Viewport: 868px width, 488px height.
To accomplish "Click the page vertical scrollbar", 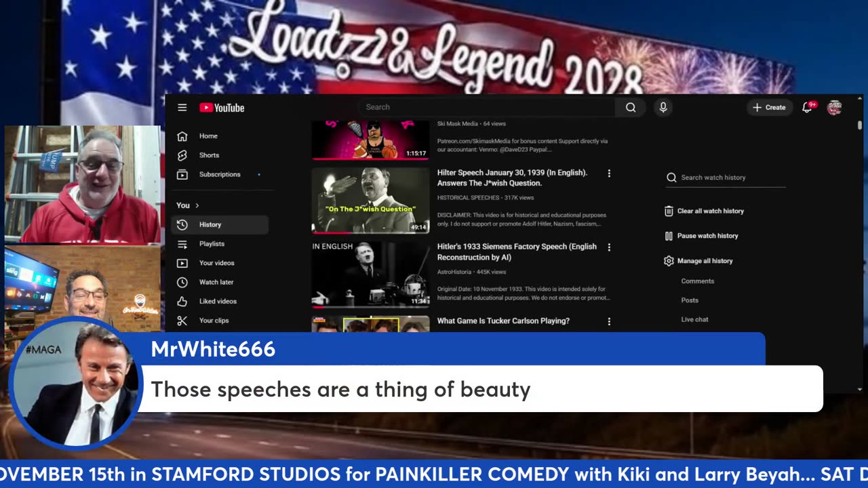I will pos(860,125).
